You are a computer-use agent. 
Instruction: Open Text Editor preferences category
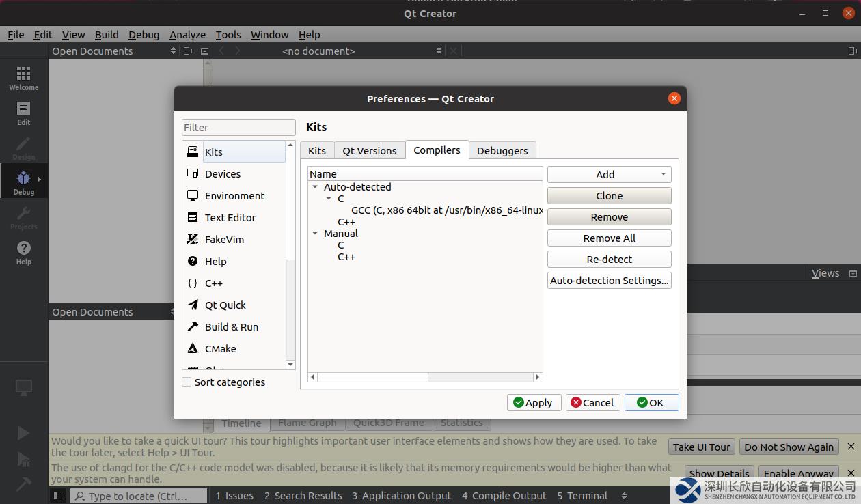pyautogui.click(x=234, y=217)
